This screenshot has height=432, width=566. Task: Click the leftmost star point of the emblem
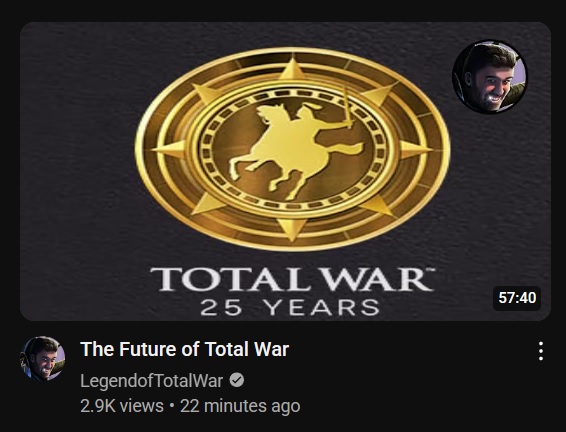168,149
